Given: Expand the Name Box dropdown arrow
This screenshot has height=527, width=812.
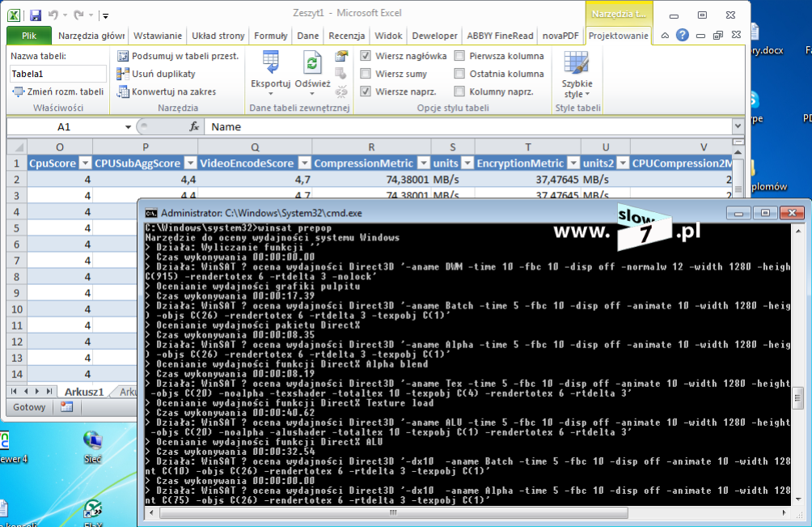Looking at the screenshot, I should 128,127.
